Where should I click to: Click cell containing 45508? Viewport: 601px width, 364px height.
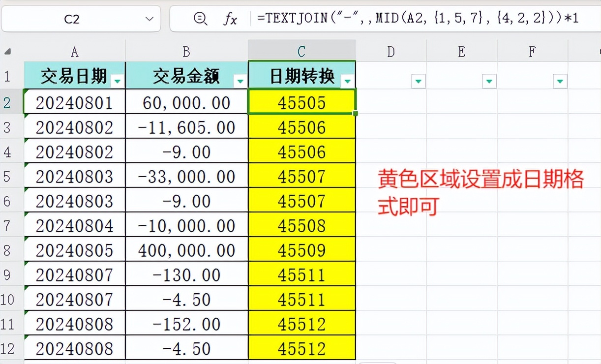[x=302, y=225]
